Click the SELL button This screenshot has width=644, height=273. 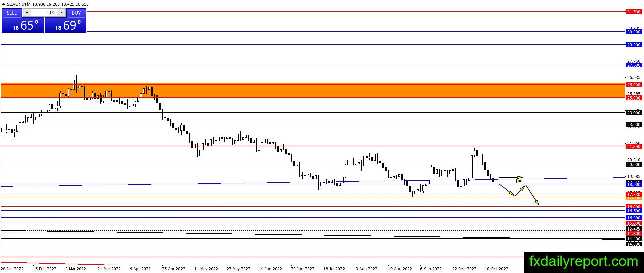[x=12, y=13]
